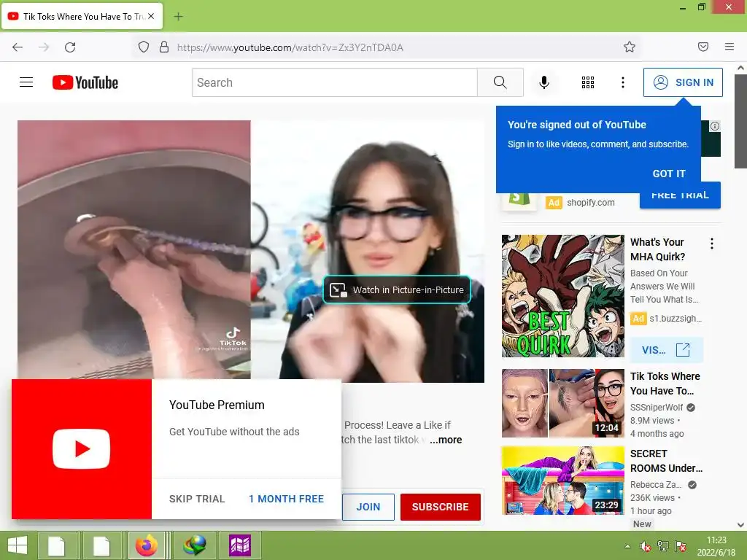Click the JOIN channel button

pos(368,507)
